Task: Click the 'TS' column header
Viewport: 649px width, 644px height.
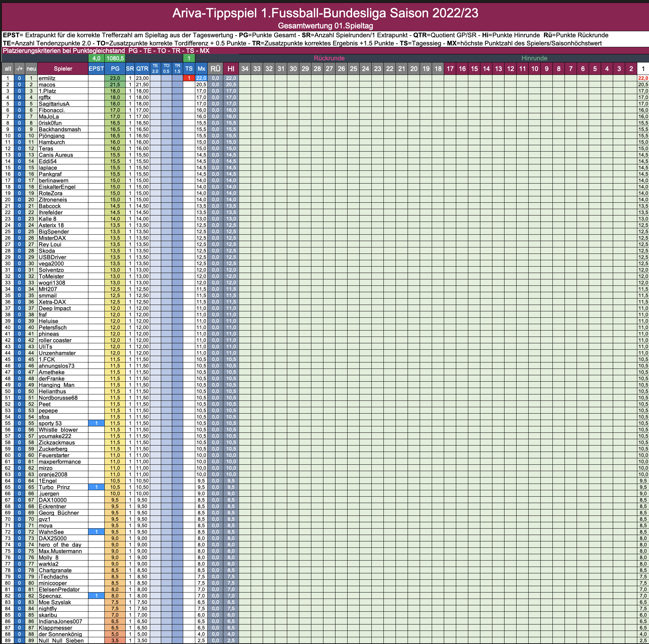Action: pos(189,69)
